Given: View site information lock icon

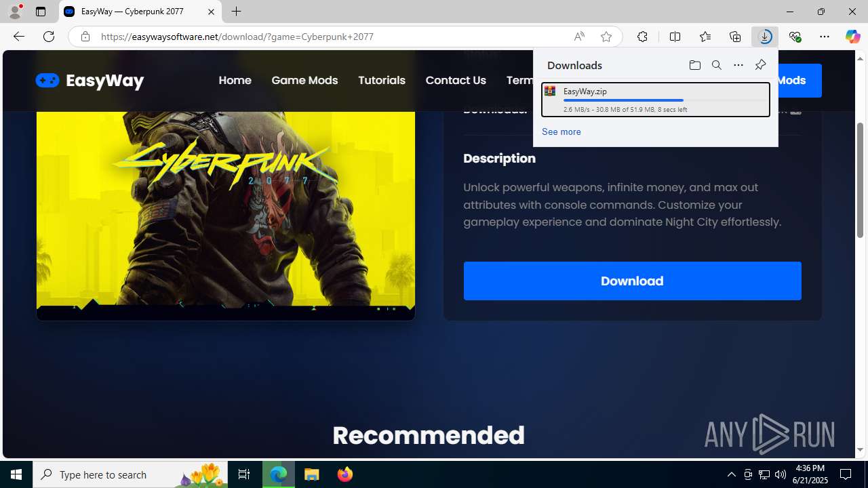Looking at the screenshot, I should point(85,37).
